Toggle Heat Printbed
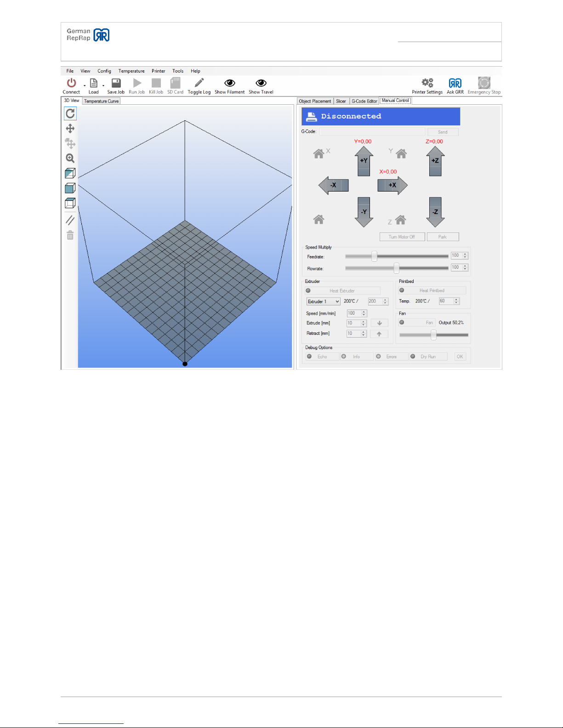The width and height of the screenshot is (563, 728). click(432, 291)
